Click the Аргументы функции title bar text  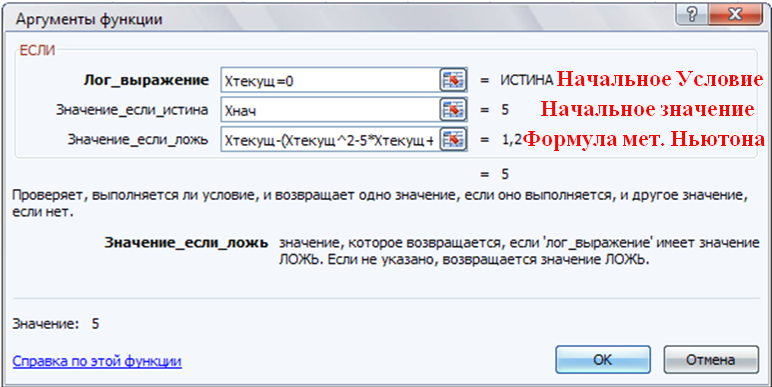(x=89, y=20)
